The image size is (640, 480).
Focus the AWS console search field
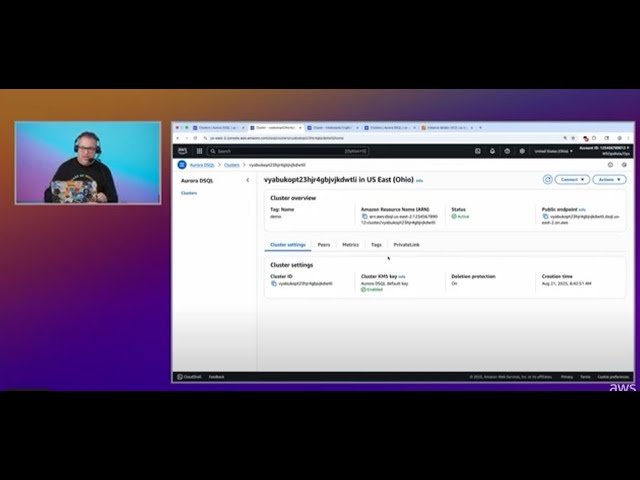(288, 151)
